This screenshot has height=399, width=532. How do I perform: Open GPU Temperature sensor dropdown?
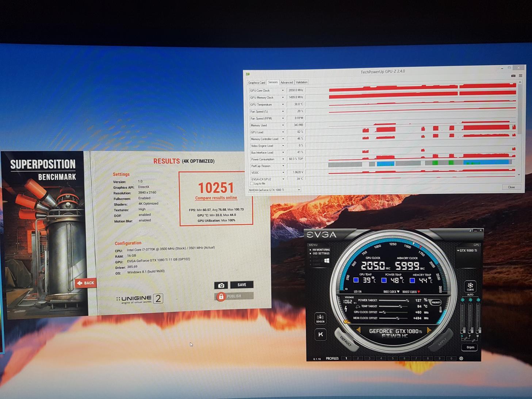coord(283,104)
